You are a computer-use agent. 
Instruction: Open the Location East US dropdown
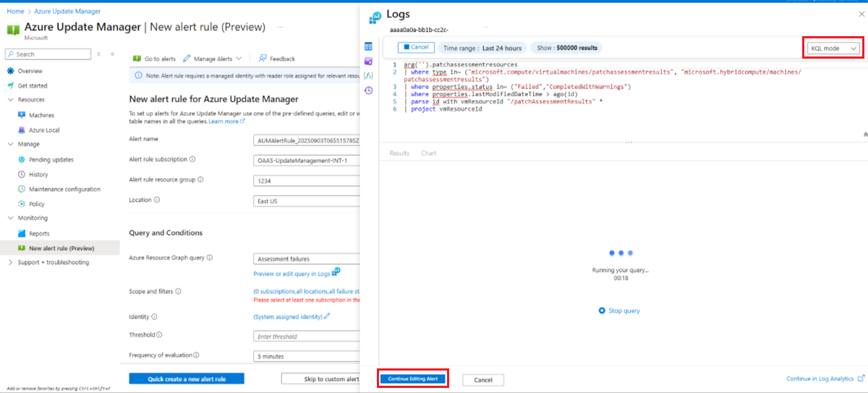click(x=307, y=201)
